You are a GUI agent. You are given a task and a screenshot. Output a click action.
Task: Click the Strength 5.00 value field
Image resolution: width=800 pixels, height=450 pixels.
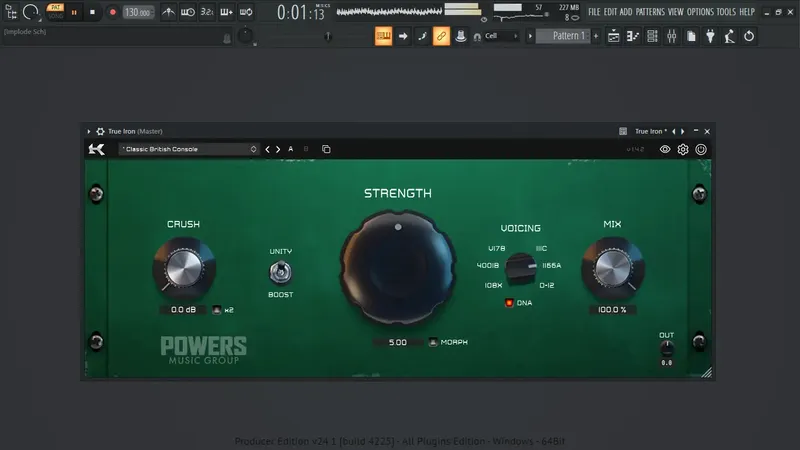pyautogui.click(x=398, y=342)
